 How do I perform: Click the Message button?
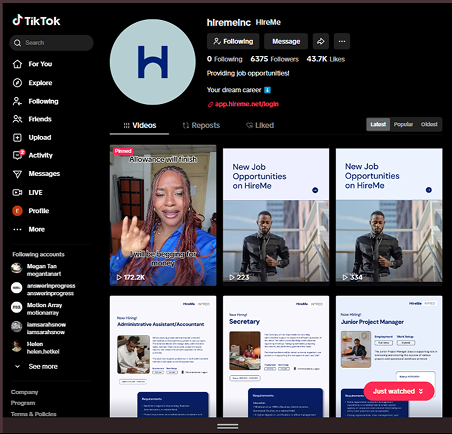point(286,41)
